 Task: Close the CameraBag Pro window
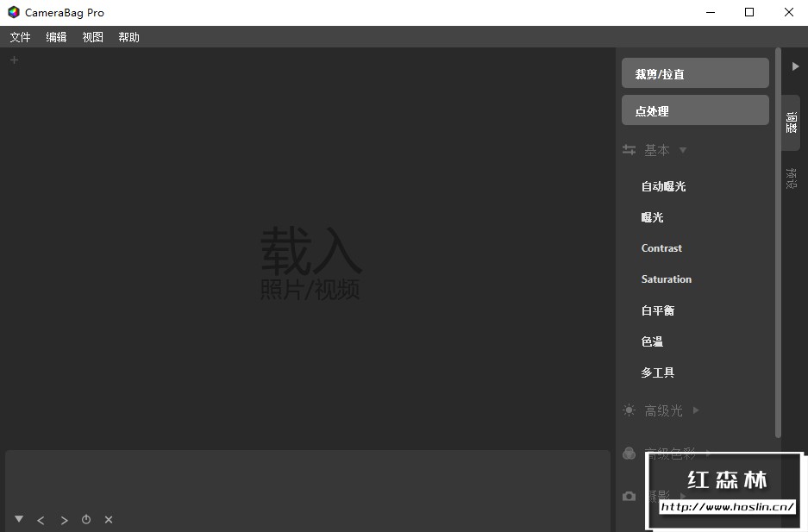point(788,12)
